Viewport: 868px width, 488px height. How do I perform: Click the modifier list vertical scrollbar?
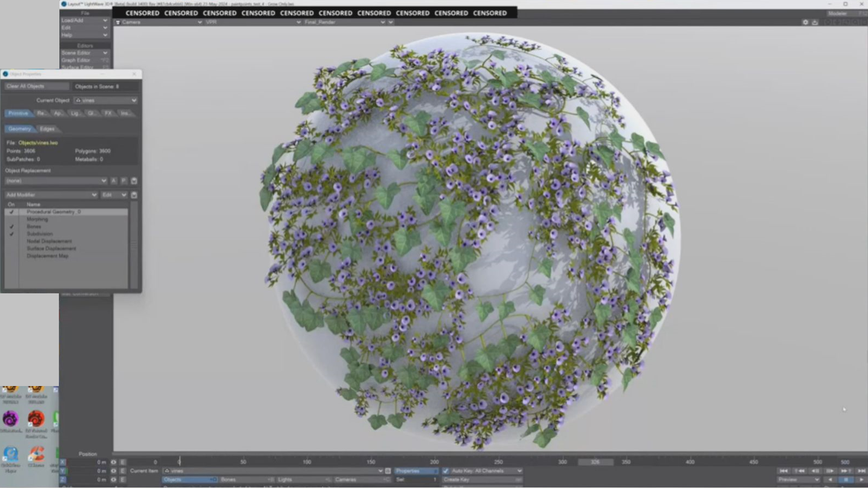134,244
